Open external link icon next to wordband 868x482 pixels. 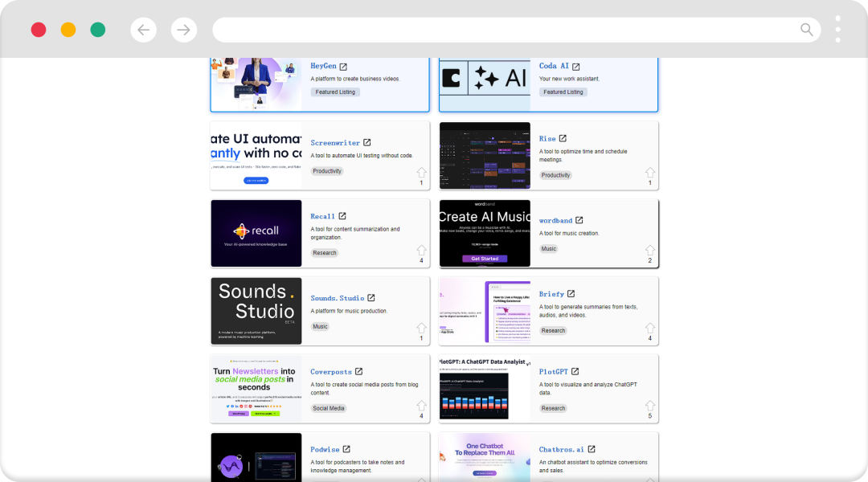[579, 219]
